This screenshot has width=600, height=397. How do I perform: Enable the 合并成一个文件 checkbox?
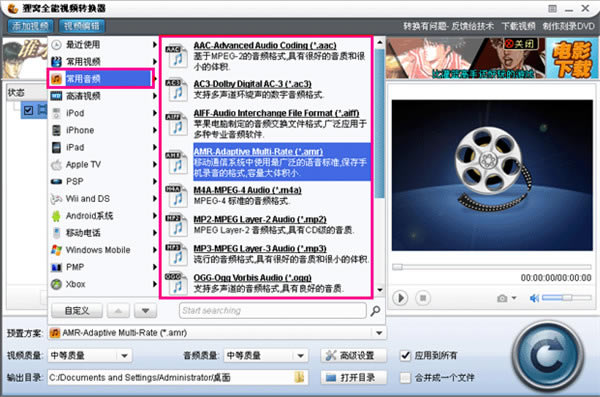pos(405,378)
